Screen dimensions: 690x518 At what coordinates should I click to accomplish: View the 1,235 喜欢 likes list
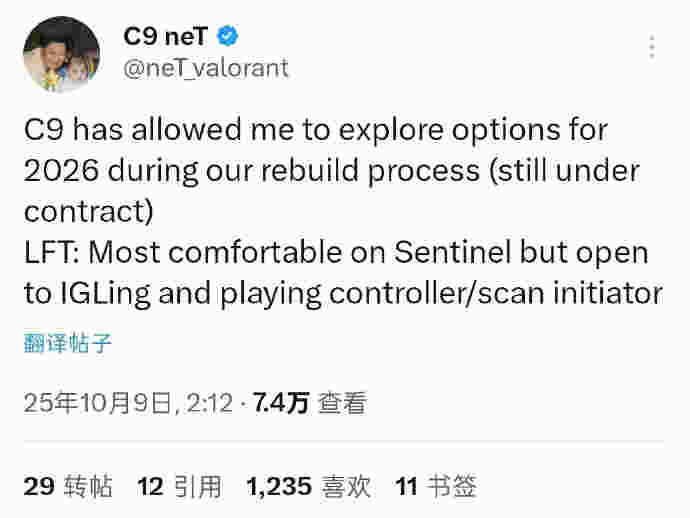pos(308,487)
